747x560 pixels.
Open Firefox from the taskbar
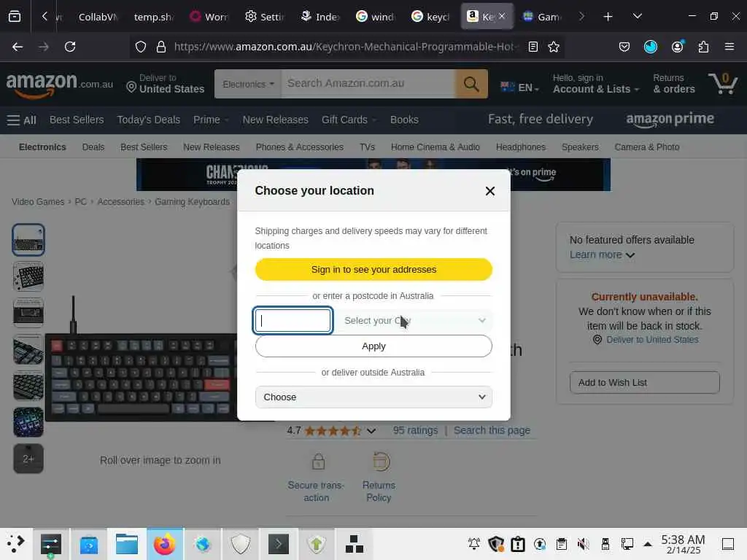(x=165, y=544)
